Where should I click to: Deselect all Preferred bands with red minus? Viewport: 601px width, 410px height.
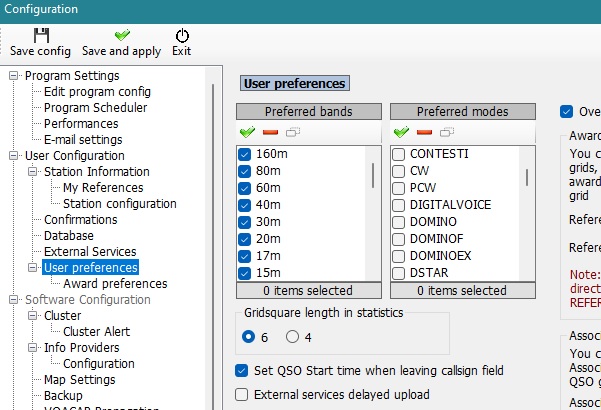[x=270, y=132]
